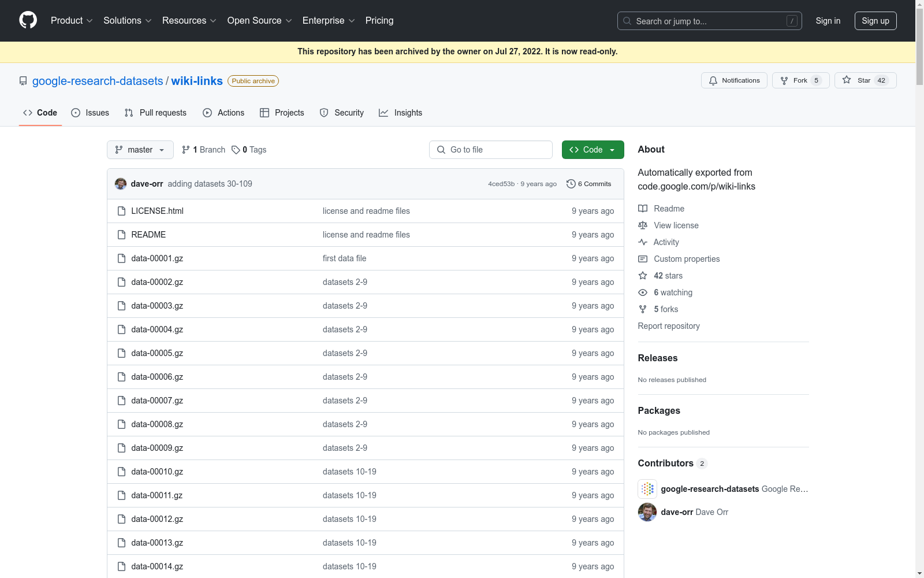This screenshot has width=924, height=578.
Task: Click the file icon beside data-00009.gz
Action: click(x=121, y=448)
